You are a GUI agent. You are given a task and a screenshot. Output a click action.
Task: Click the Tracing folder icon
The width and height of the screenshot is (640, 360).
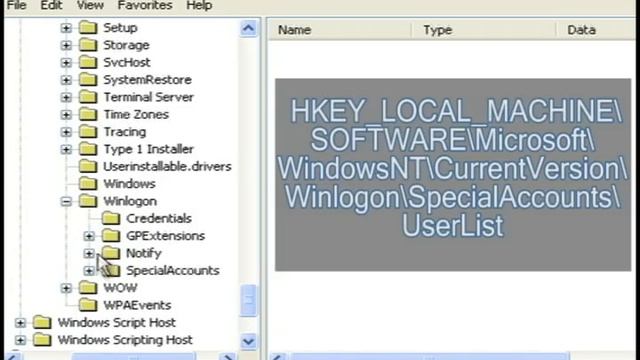point(88,132)
